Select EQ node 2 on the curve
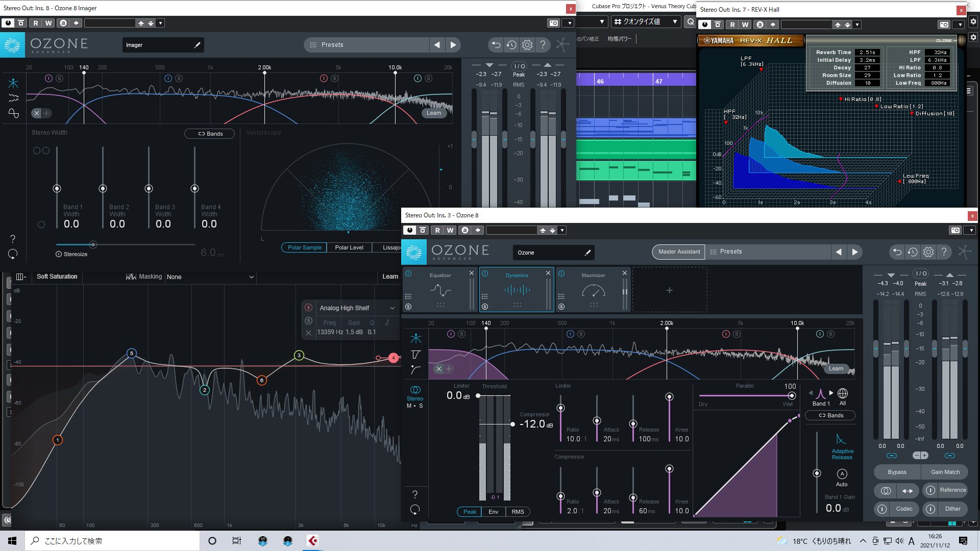 (x=205, y=390)
